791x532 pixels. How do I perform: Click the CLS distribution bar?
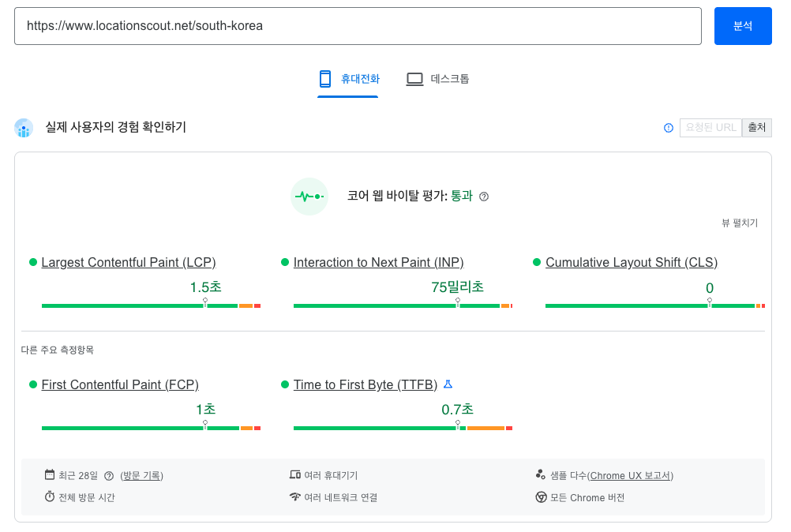(x=655, y=306)
